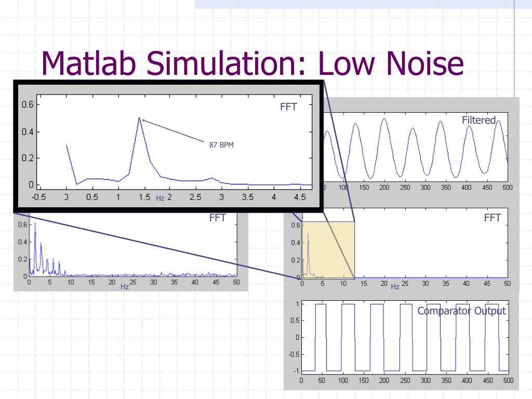Click the FFT label of the right-hand spectrum plot

pos(493,218)
